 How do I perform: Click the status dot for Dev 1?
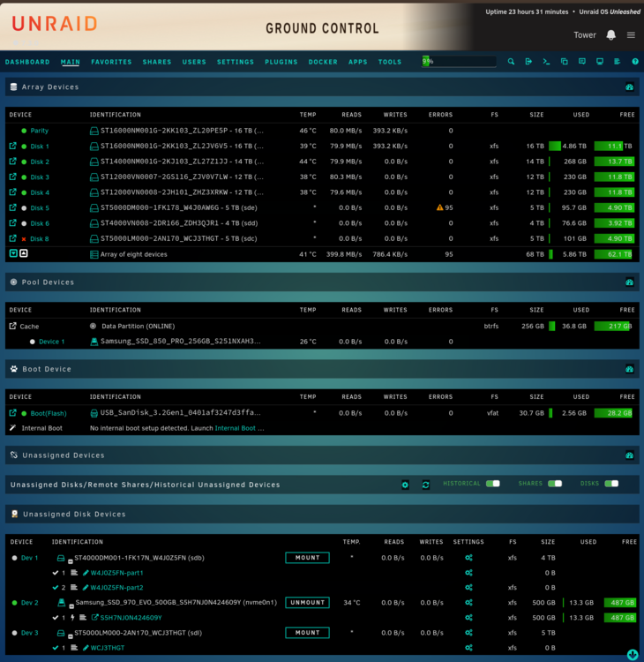(x=14, y=558)
